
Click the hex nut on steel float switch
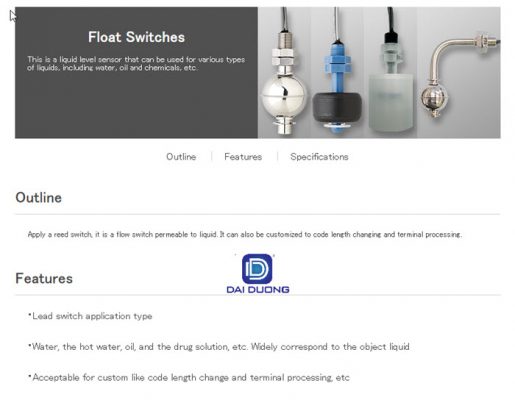click(283, 57)
